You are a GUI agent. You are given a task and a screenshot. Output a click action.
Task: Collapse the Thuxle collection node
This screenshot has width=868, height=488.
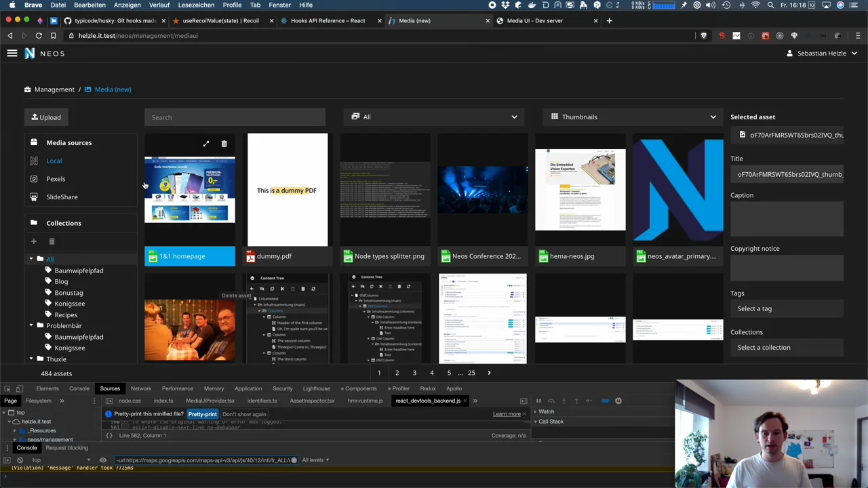click(x=31, y=359)
